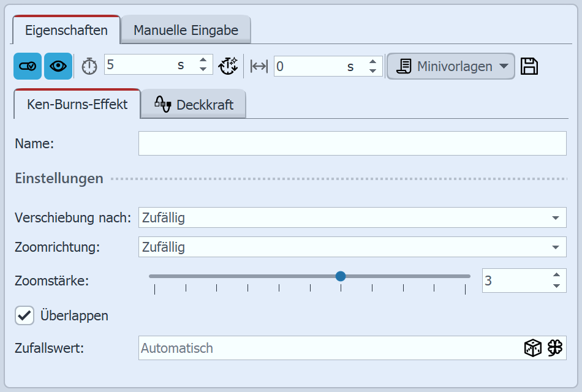Toggle the eye visibility icon

pos(58,66)
